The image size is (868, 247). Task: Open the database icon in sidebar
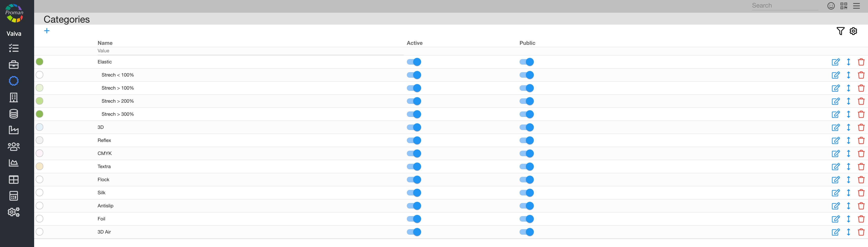pos(13,114)
